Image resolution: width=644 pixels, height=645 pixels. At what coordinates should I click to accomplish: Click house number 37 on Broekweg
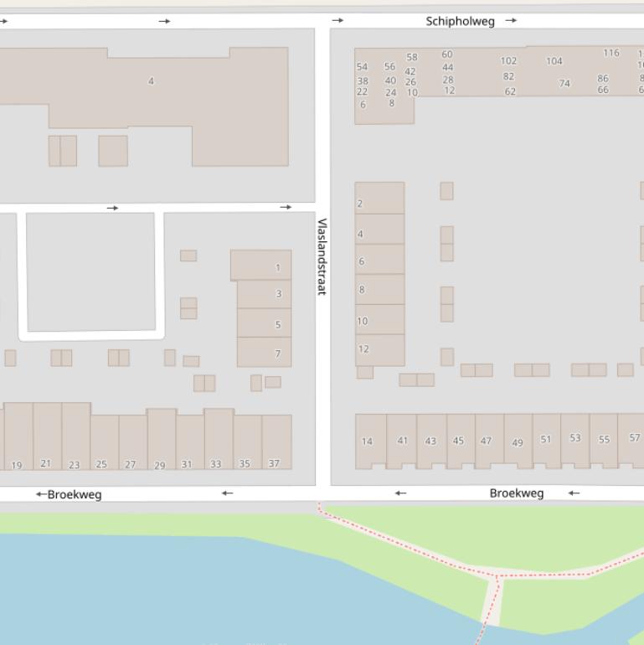[x=274, y=463]
